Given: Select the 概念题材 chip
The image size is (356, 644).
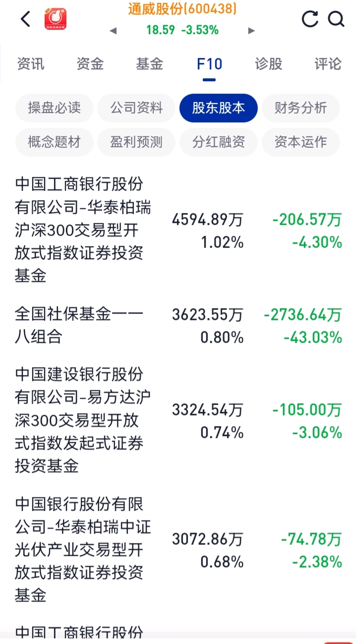Looking at the screenshot, I should pyautogui.click(x=55, y=142).
